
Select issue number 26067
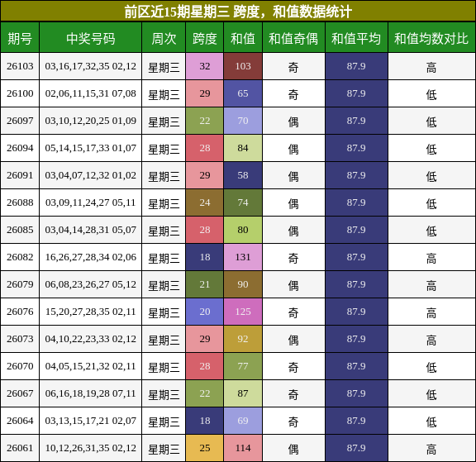(20, 393)
